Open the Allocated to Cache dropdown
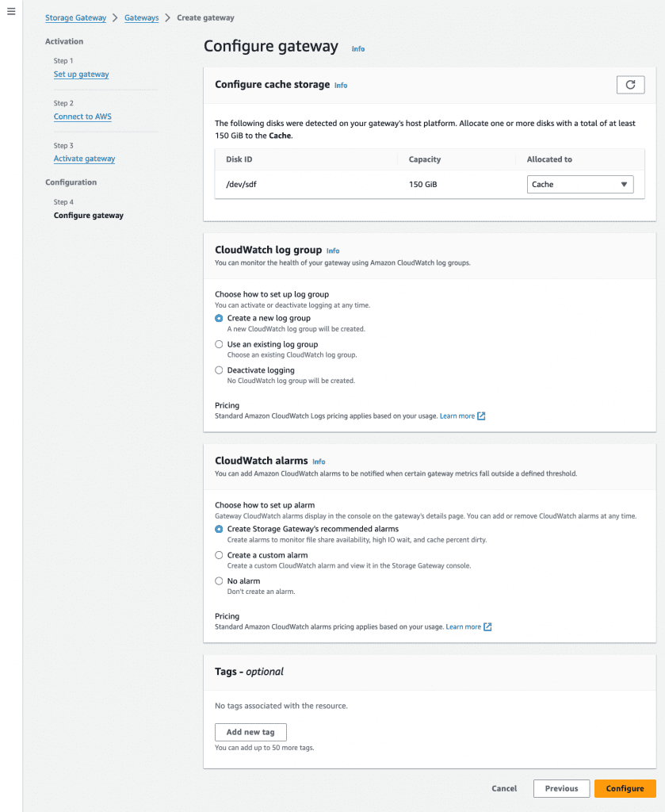Image resolution: width=665 pixels, height=812 pixels. point(580,184)
